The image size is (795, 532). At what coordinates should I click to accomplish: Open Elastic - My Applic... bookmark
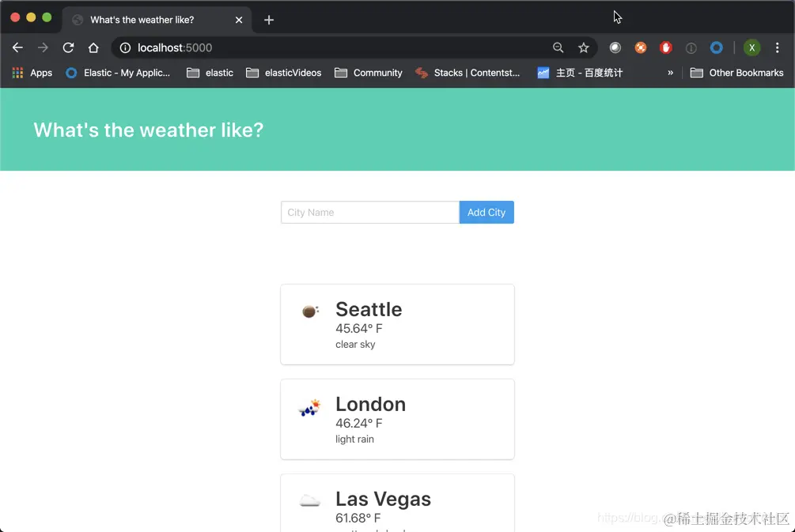click(118, 73)
